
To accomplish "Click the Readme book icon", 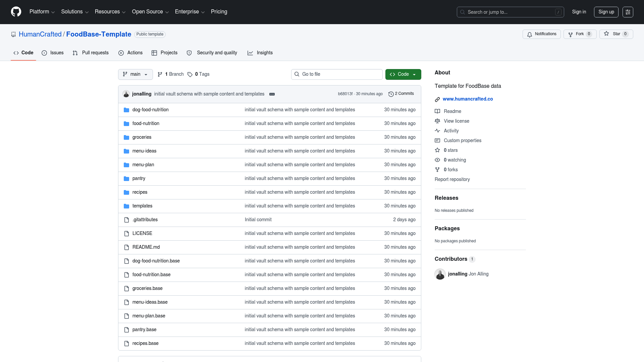I will [x=437, y=111].
